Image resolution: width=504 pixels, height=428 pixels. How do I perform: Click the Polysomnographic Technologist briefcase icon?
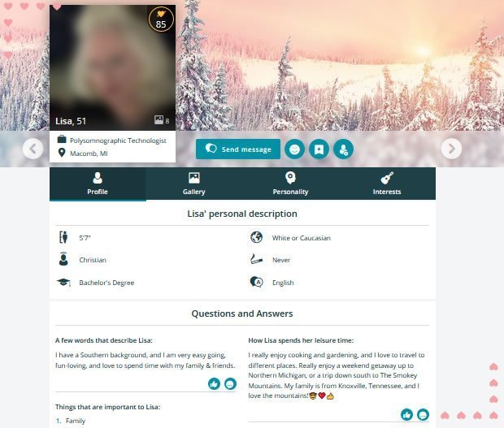point(62,140)
